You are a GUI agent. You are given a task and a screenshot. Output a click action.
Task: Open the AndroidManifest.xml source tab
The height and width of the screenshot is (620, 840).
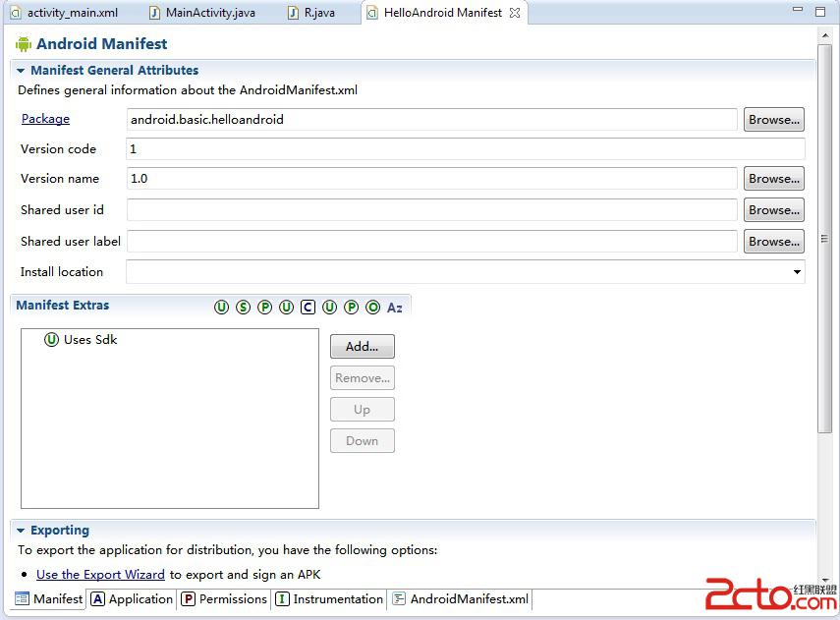click(x=461, y=598)
